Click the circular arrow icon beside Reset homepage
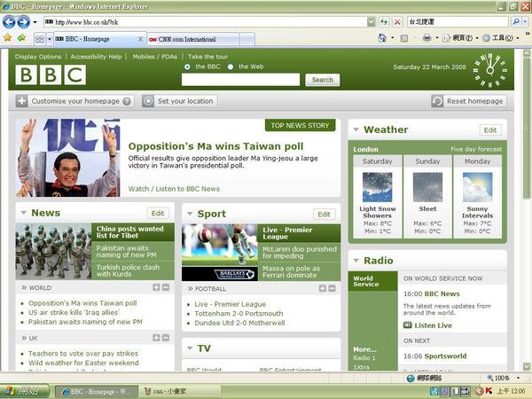 [437, 101]
